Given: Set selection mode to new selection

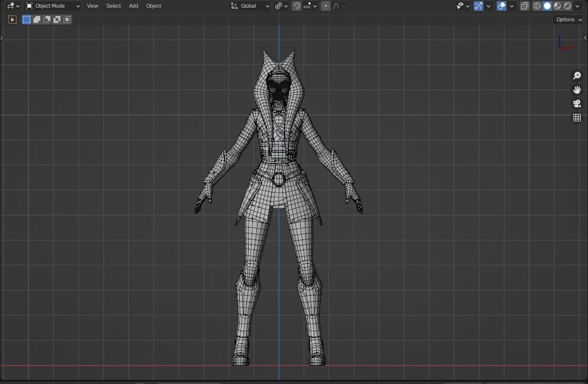Looking at the screenshot, I should 27,20.
